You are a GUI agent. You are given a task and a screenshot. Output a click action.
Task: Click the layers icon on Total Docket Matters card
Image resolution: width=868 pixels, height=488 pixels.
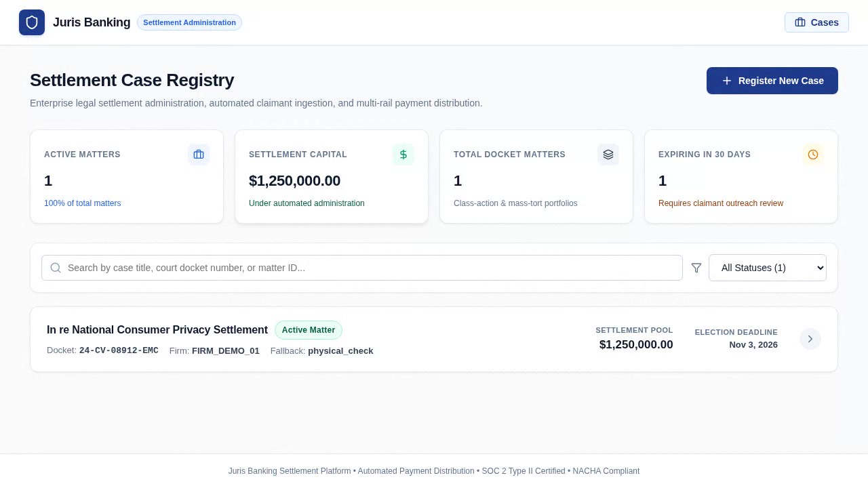click(608, 155)
